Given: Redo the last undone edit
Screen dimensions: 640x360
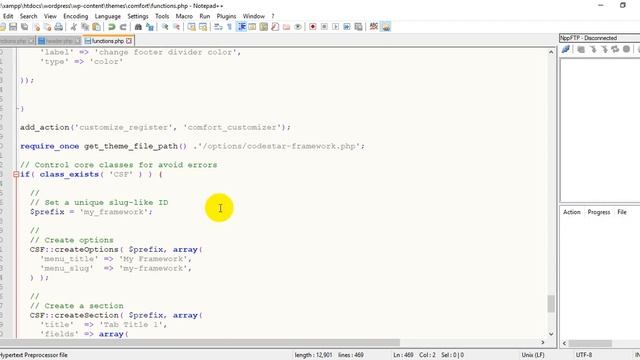Looking at the screenshot, I should (122, 27).
